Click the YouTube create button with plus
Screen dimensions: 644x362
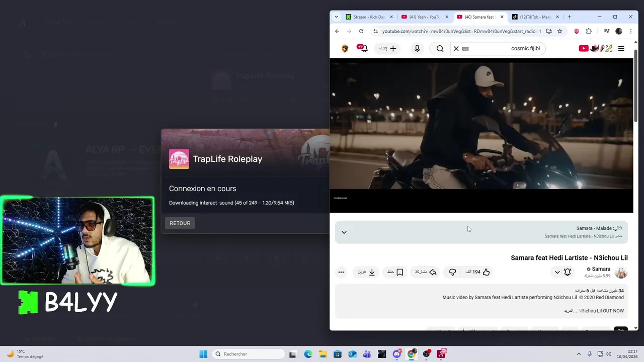coord(388,49)
